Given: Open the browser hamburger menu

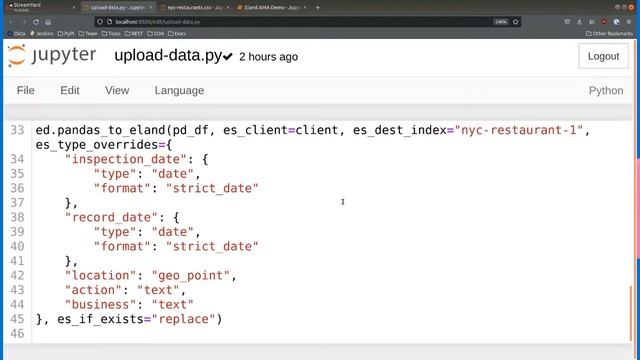Looking at the screenshot, I should coord(629,22).
